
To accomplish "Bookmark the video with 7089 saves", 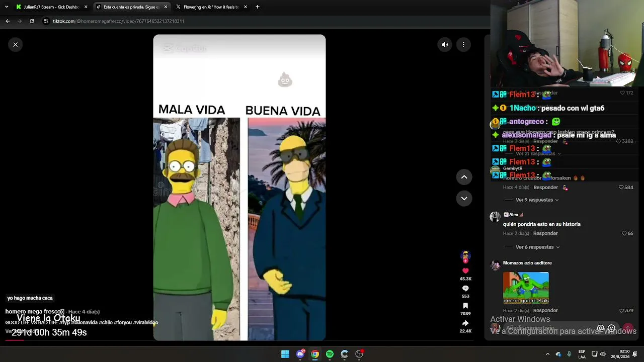I will pos(465,306).
